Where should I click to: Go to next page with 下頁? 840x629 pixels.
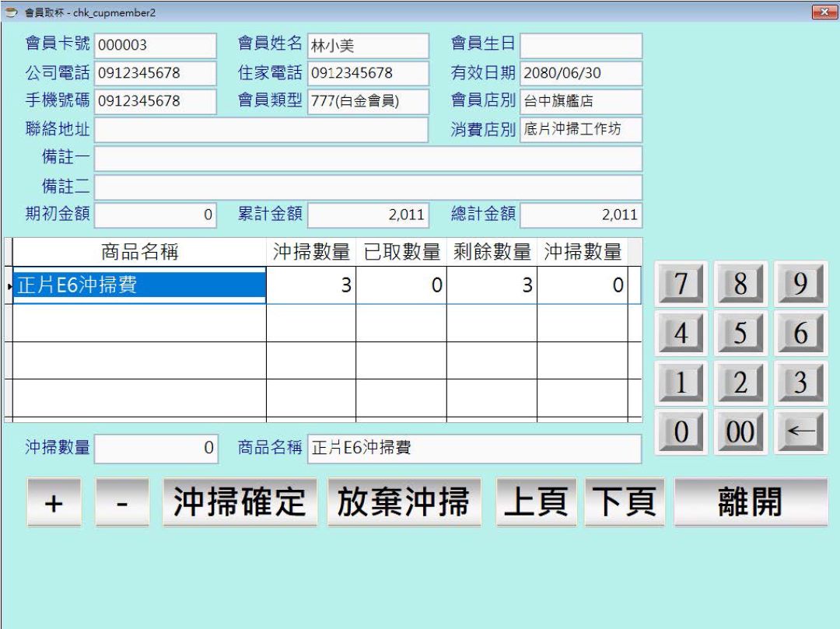[624, 503]
